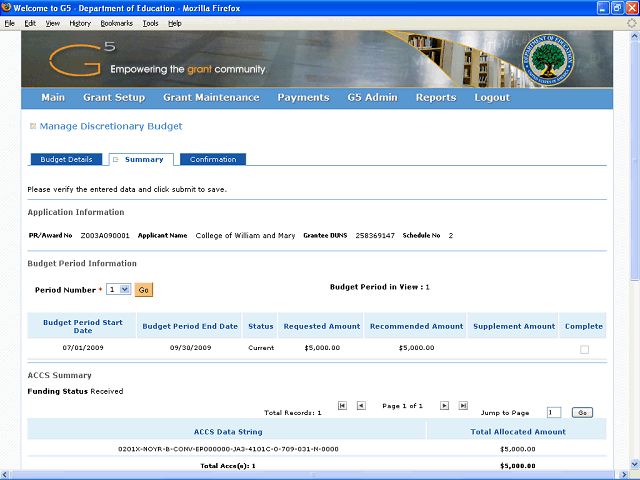
Task: Click the previous page arrow icon
Action: coord(361,406)
